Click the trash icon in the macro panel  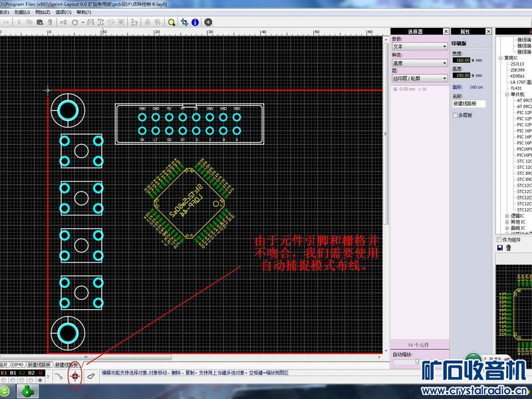click(509, 247)
